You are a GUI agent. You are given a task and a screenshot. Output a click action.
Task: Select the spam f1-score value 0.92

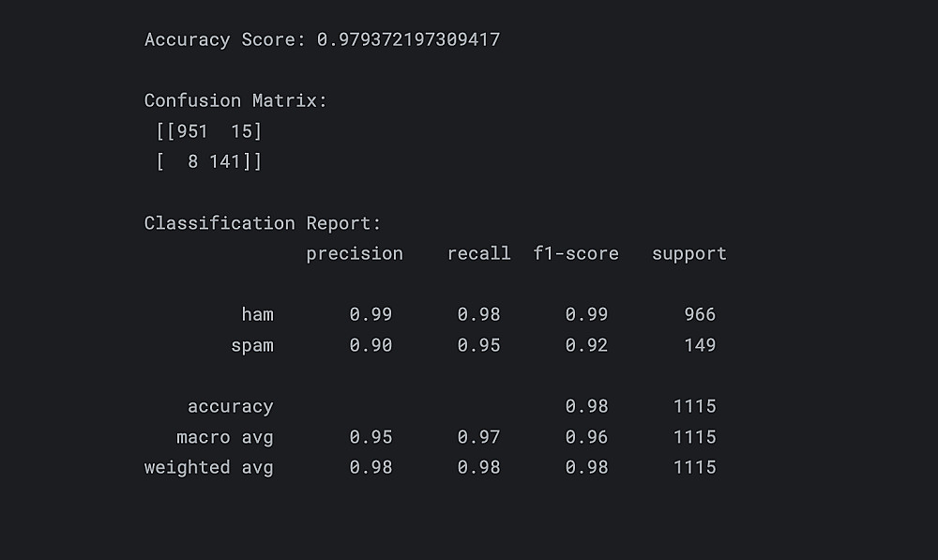click(x=586, y=345)
